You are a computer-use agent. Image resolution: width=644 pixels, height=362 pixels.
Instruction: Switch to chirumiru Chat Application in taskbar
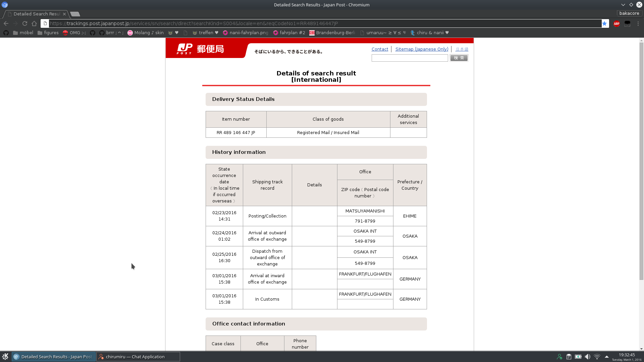[x=138, y=357]
